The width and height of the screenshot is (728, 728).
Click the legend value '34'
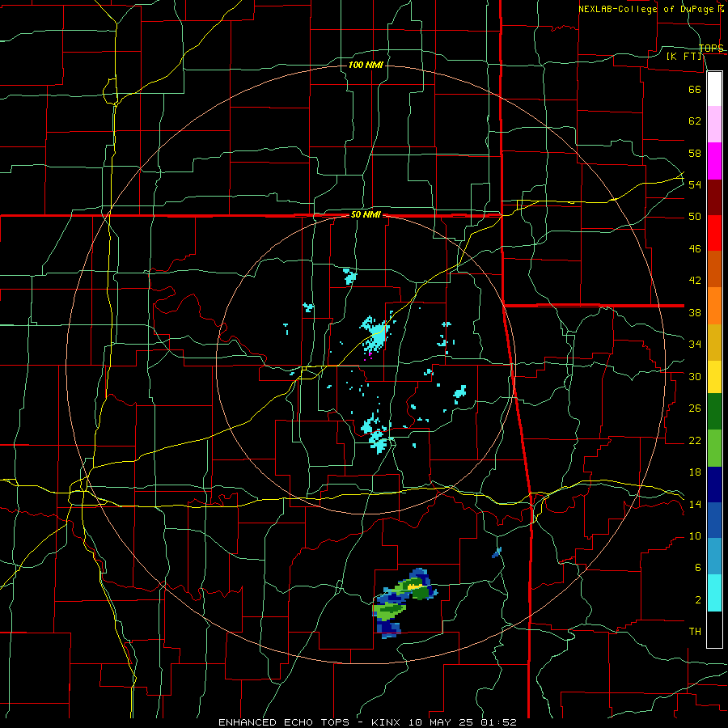(695, 345)
